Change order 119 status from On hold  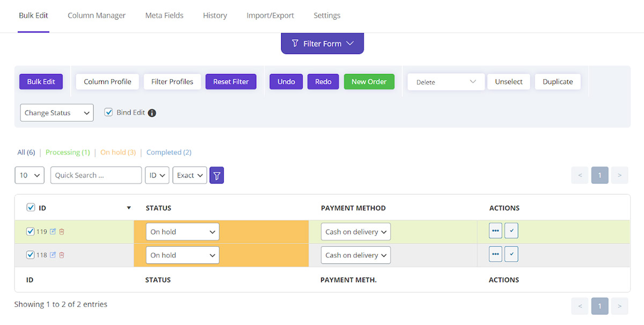click(182, 231)
